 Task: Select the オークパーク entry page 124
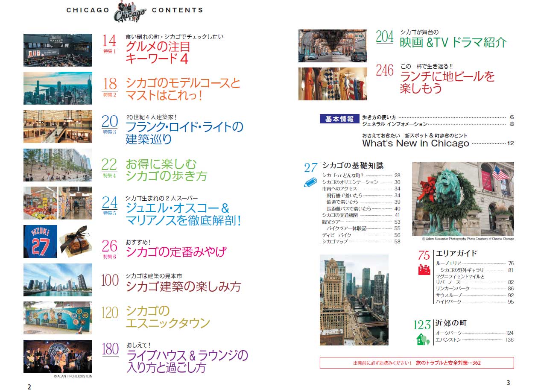click(x=474, y=333)
